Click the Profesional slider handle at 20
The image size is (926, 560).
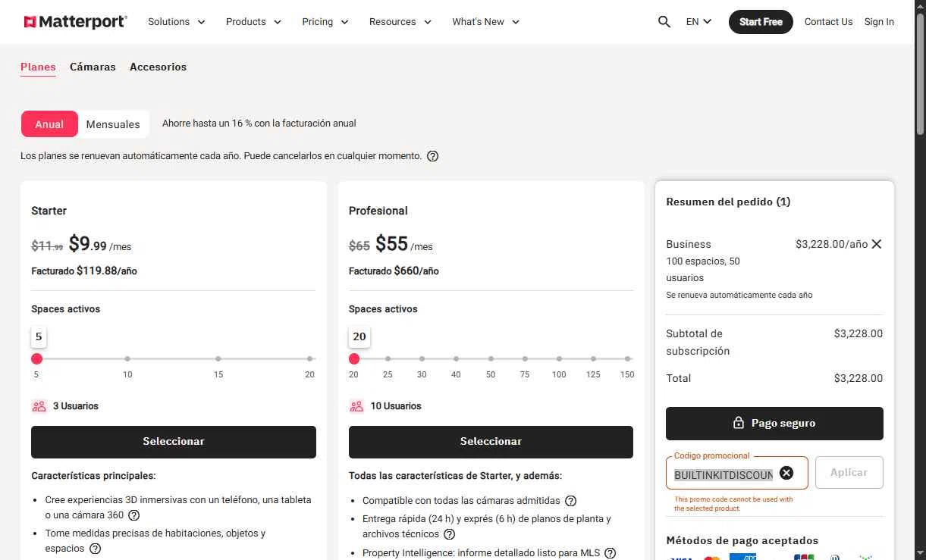click(354, 358)
